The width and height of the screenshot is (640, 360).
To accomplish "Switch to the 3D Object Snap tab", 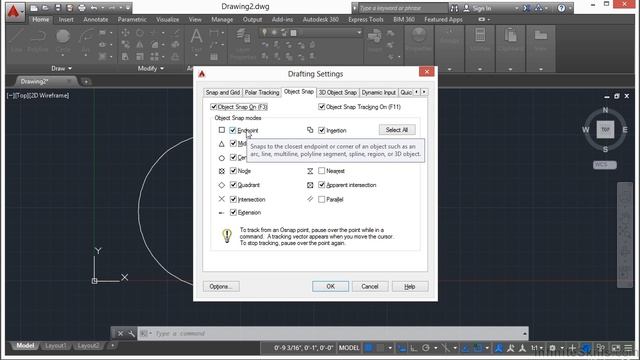I will coord(338,93).
